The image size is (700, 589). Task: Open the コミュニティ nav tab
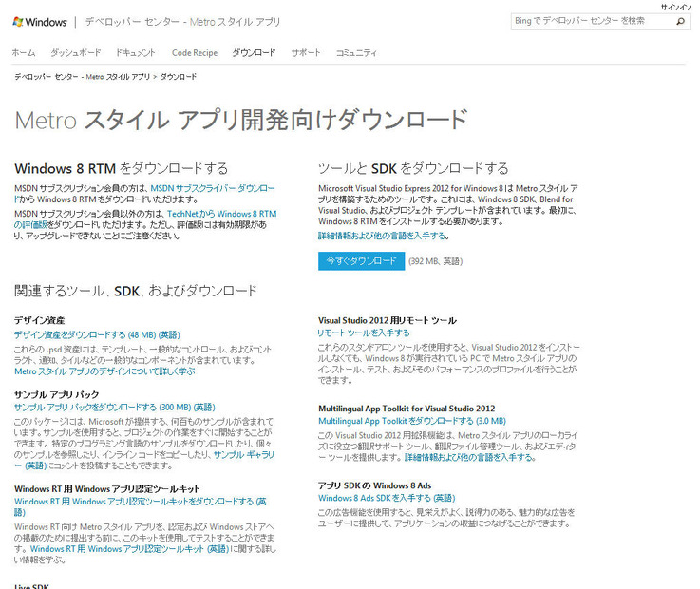356,52
